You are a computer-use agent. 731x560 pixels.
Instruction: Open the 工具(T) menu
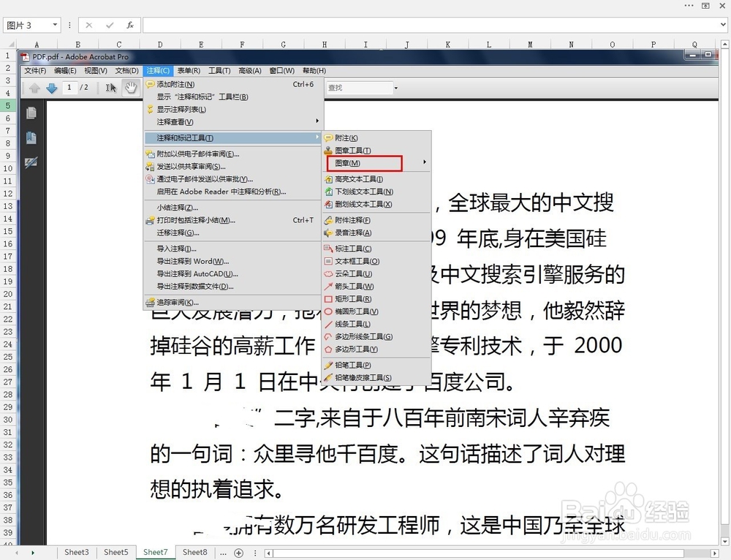pyautogui.click(x=219, y=71)
